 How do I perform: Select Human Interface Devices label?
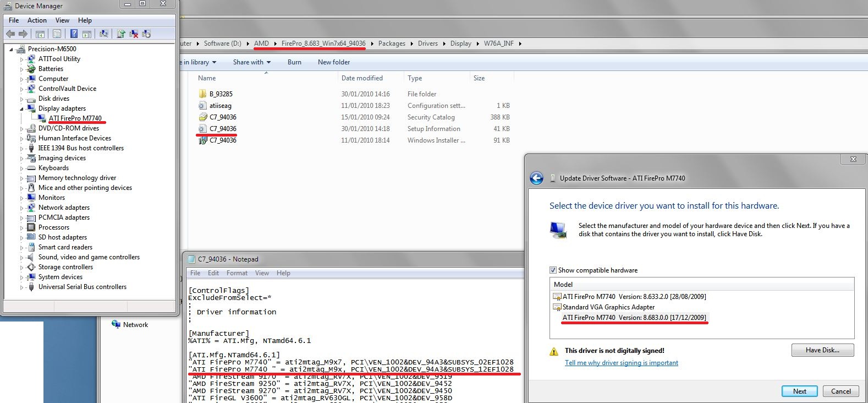coord(75,138)
